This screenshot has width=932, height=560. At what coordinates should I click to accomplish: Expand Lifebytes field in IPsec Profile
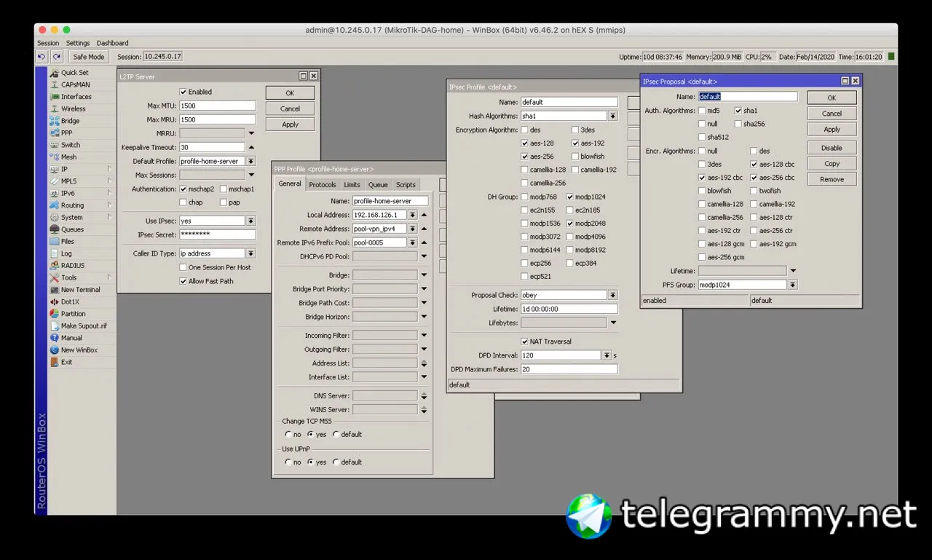614,323
